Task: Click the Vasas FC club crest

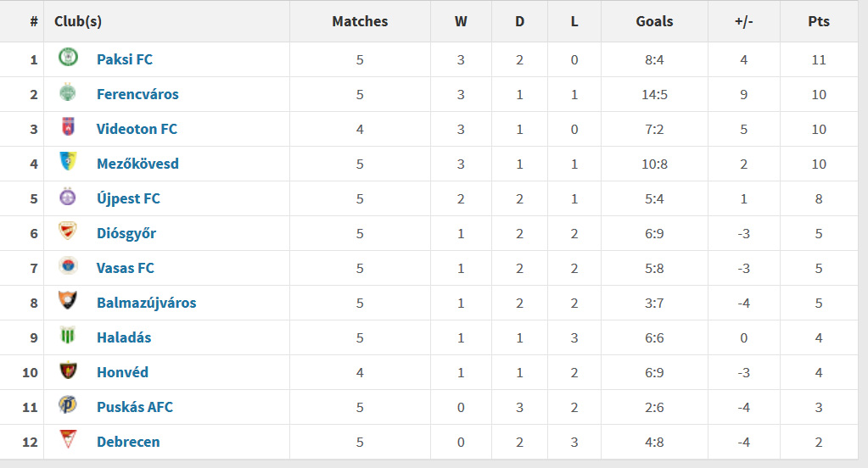Action: [x=68, y=266]
